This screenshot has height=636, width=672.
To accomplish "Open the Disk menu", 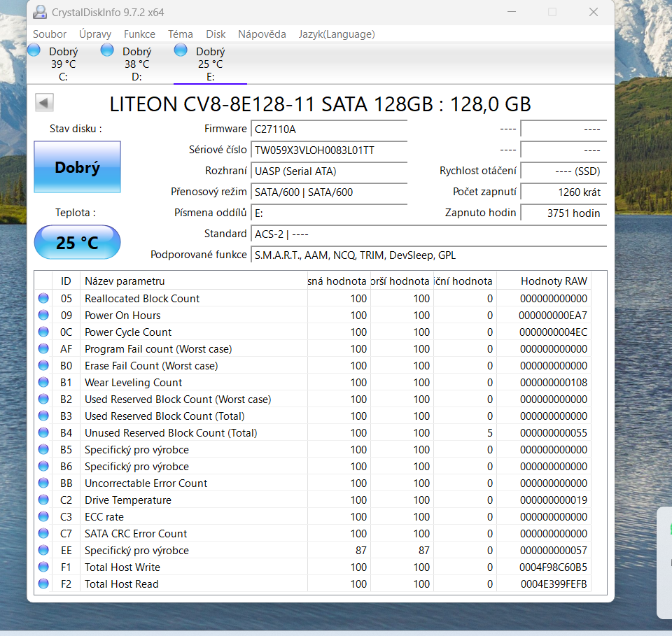I will point(216,34).
